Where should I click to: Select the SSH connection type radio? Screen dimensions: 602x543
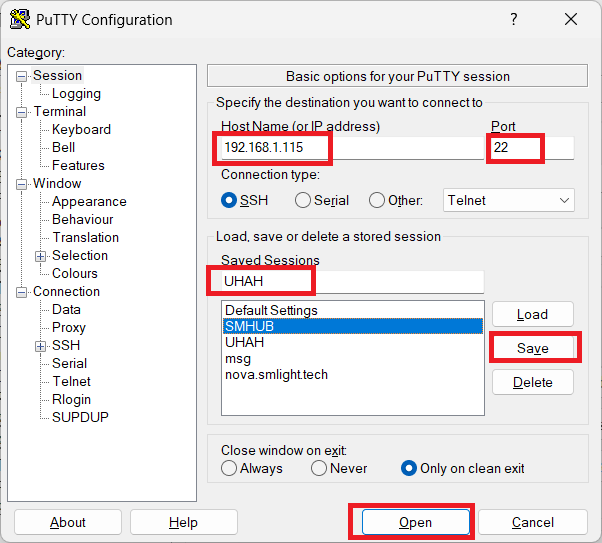coord(229,200)
